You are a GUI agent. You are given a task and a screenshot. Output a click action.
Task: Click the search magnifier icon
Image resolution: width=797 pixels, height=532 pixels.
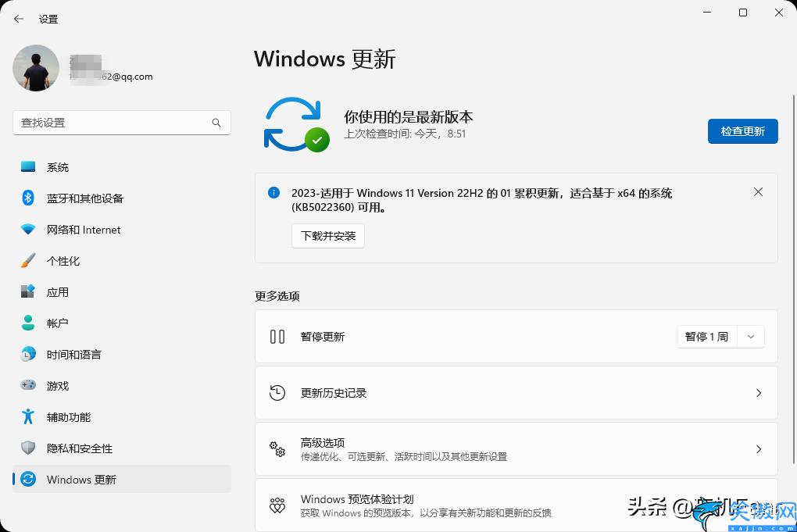(x=216, y=123)
